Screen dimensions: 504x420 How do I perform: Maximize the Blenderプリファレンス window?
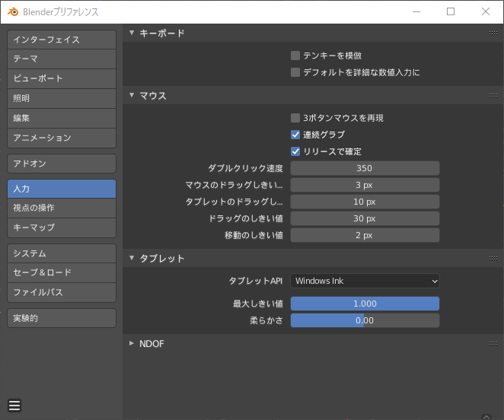coord(451,12)
